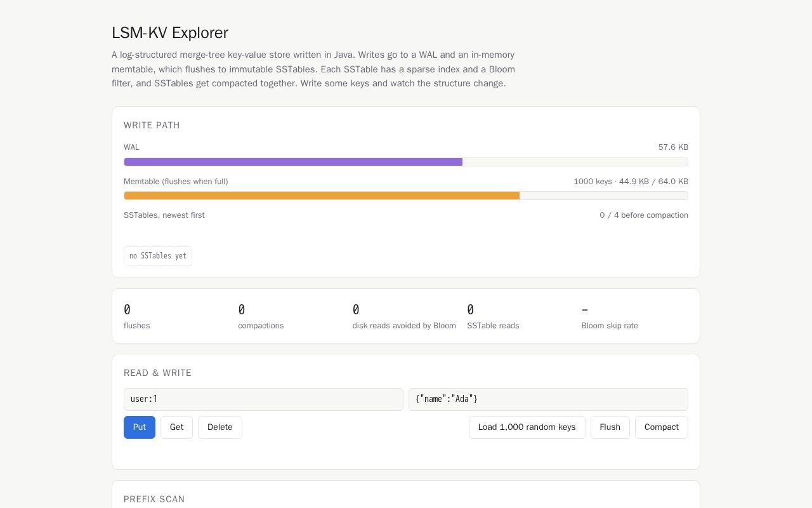The width and height of the screenshot is (812, 508).
Task: Click the Put button
Action: [140, 427]
